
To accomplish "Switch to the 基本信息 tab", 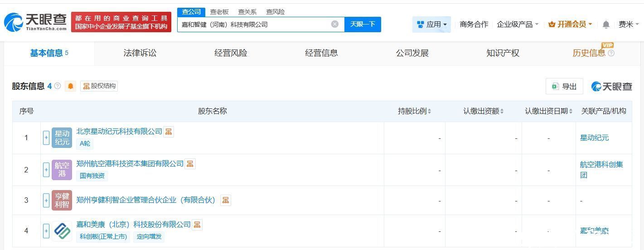I will point(49,53).
